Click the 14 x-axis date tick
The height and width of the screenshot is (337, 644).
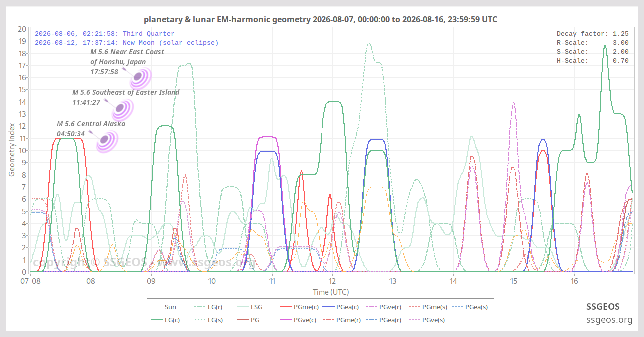[453, 282]
